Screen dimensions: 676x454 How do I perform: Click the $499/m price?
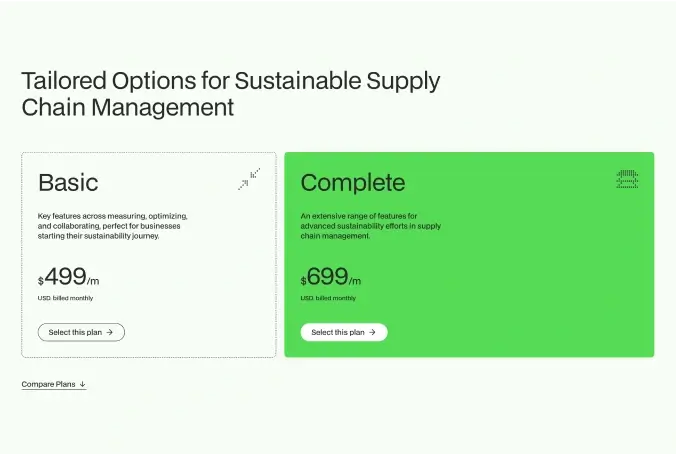click(x=69, y=278)
